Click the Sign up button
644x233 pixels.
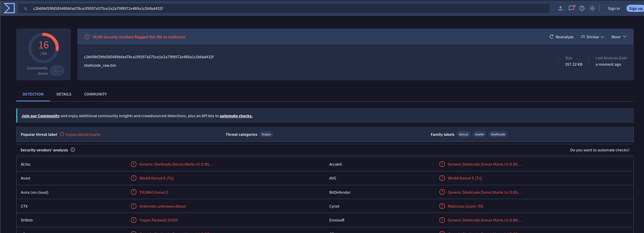click(x=635, y=9)
